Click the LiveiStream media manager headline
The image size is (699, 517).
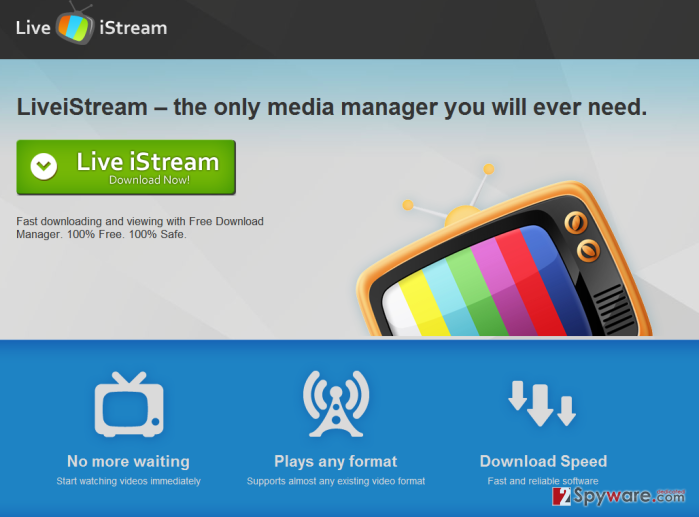tap(332, 107)
